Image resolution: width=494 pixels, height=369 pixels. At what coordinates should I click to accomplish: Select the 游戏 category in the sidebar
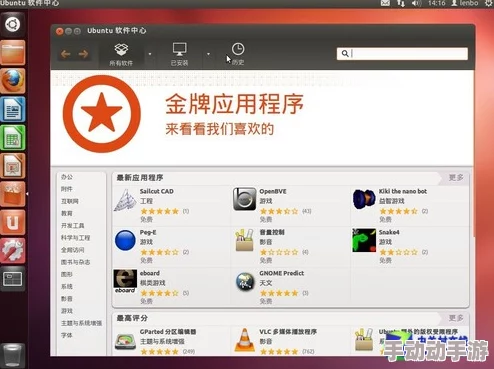point(67,311)
